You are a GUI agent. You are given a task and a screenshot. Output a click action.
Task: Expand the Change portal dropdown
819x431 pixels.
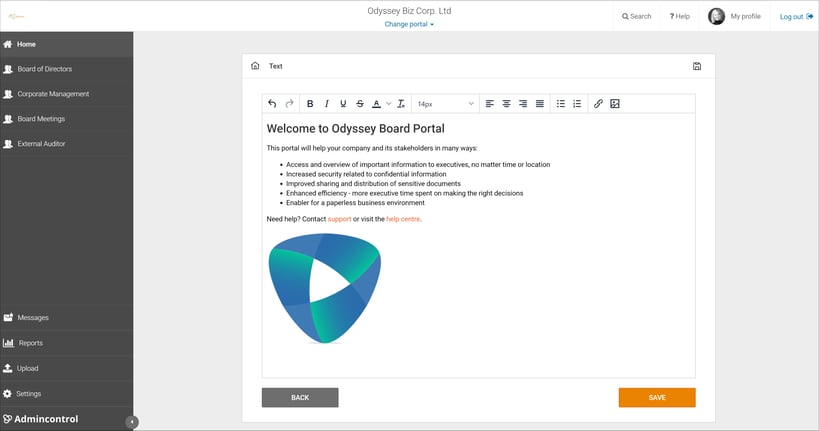pos(409,24)
